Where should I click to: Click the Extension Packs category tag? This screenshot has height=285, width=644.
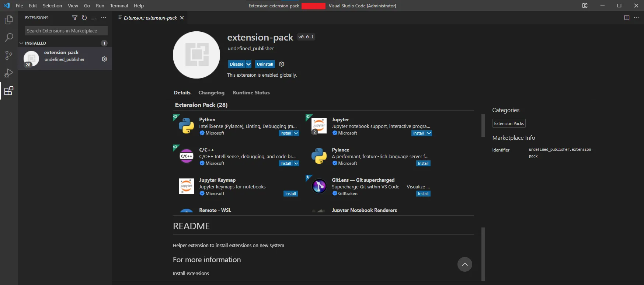509,124
